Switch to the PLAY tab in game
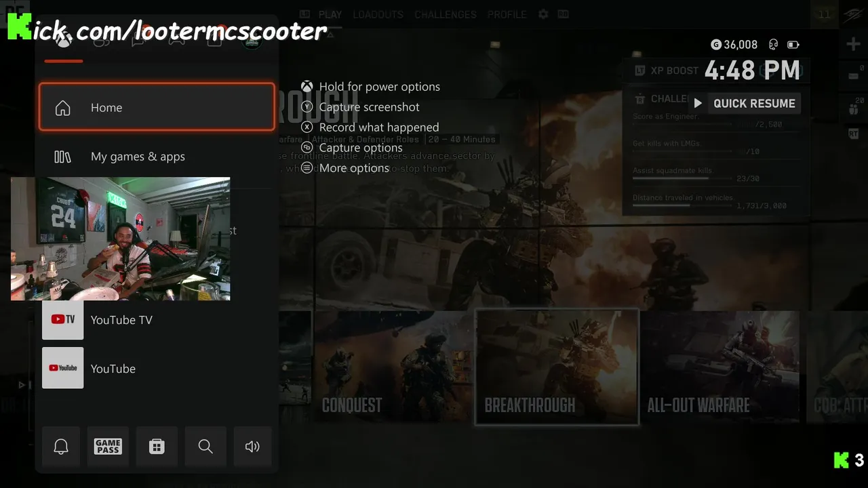The image size is (868, 488). coord(330,14)
